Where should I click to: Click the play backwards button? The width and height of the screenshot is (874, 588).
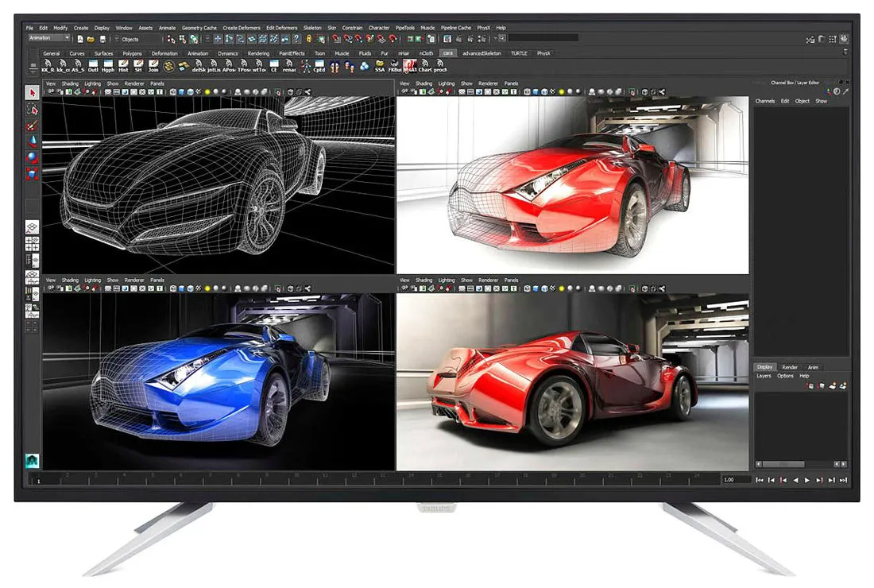coord(795,481)
